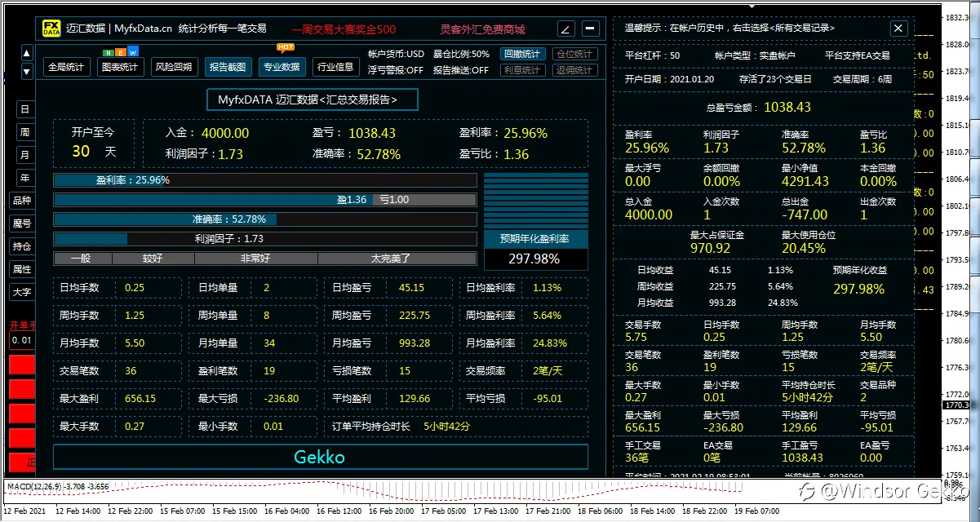Close the right panel with the X button
This screenshot has width=980, height=522.
(898, 28)
